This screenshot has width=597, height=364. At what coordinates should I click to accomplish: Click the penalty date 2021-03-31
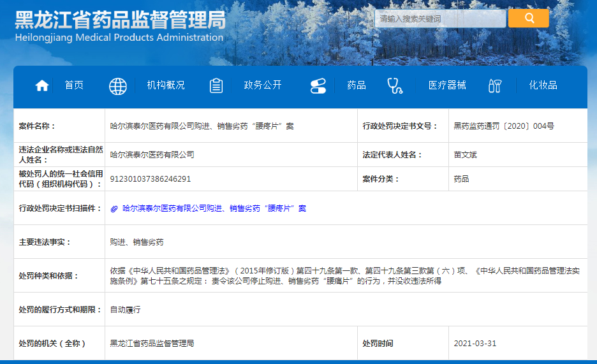(475, 344)
